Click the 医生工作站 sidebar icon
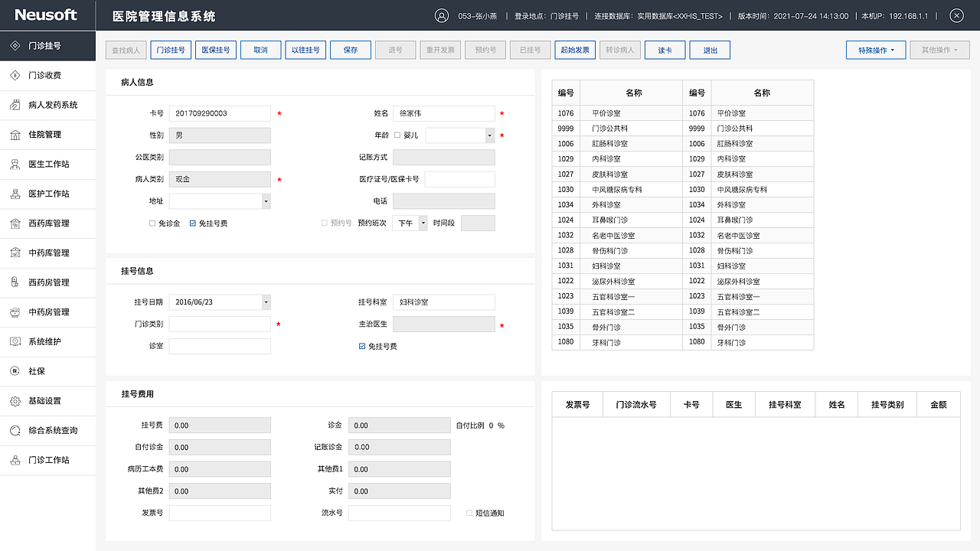The height and width of the screenshot is (551, 980). click(15, 164)
